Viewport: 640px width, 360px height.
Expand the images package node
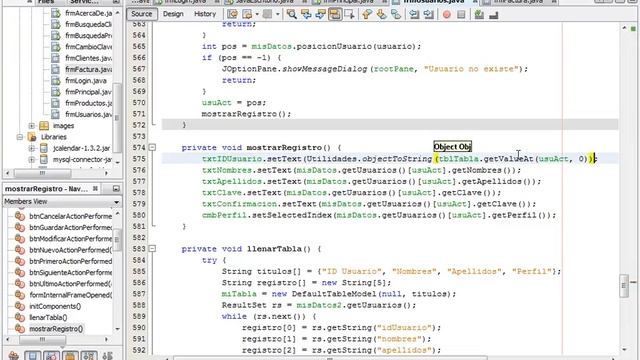pyautogui.click(x=32, y=126)
